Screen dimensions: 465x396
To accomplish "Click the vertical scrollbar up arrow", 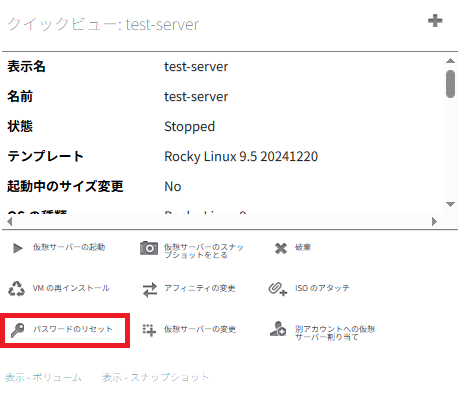I will (x=450, y=61).
